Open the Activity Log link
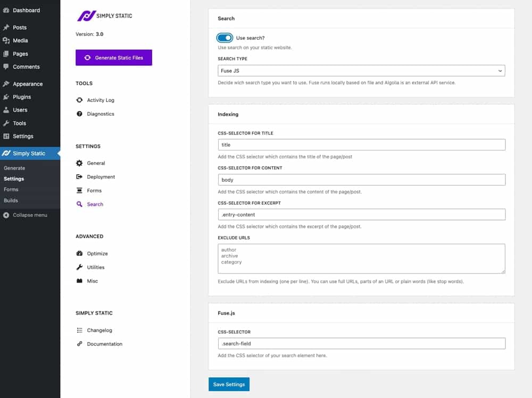This screenshot has width=532, height=398. pos(101,100)
